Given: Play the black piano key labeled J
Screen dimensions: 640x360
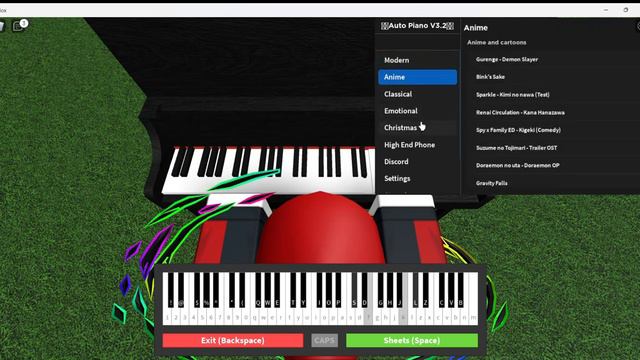Looking at the screenshot, I should 400,290.
